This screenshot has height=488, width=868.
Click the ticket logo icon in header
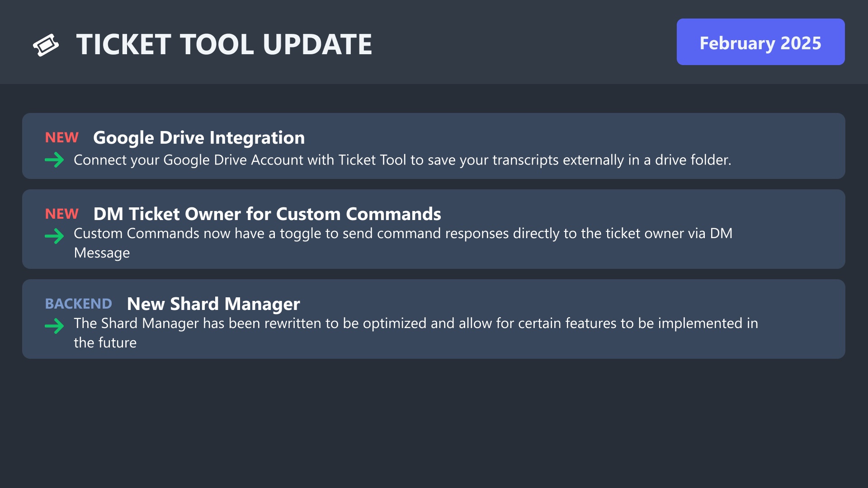(46, 45)
